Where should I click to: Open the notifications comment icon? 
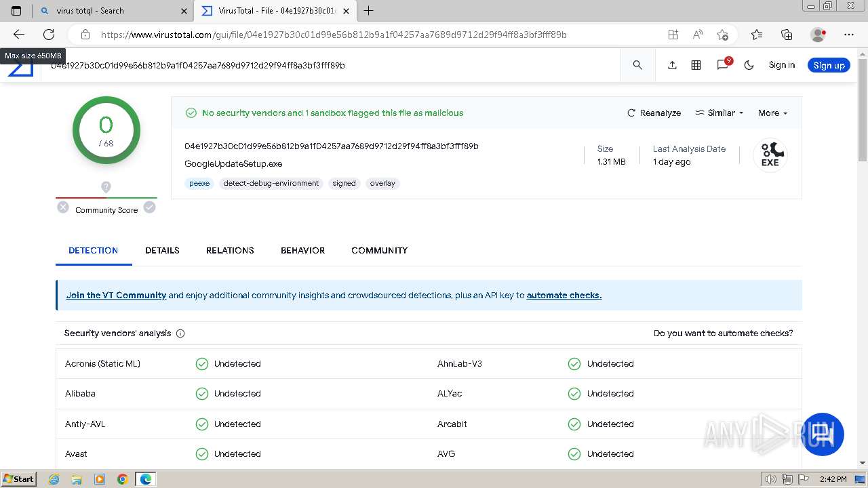click(723, 65)
